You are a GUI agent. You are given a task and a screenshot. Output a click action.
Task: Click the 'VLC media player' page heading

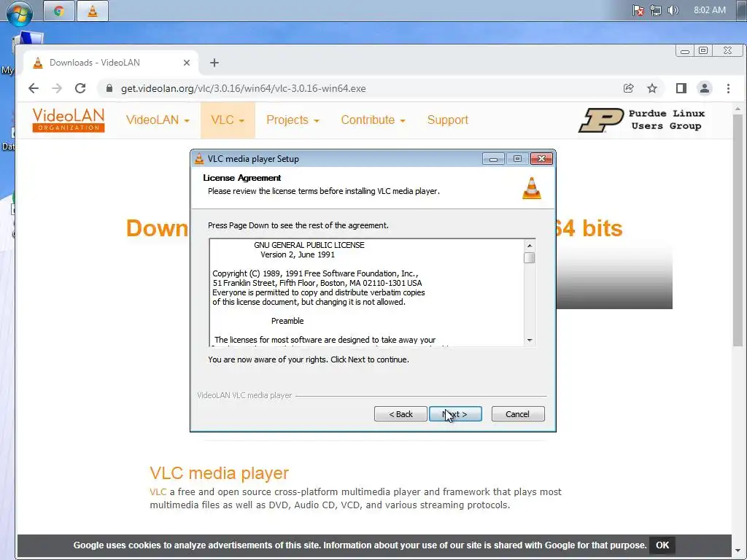219,473
